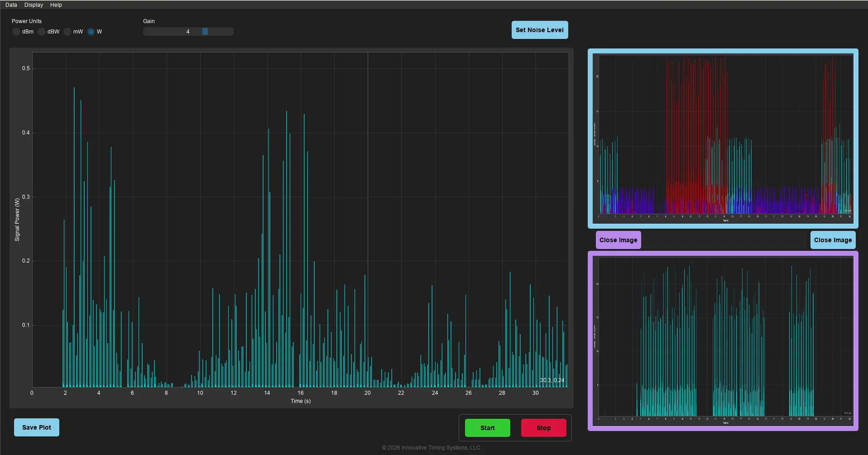Click the Save Plot button
The height and width of the screenshot is (455, 868).
(37, 427)
